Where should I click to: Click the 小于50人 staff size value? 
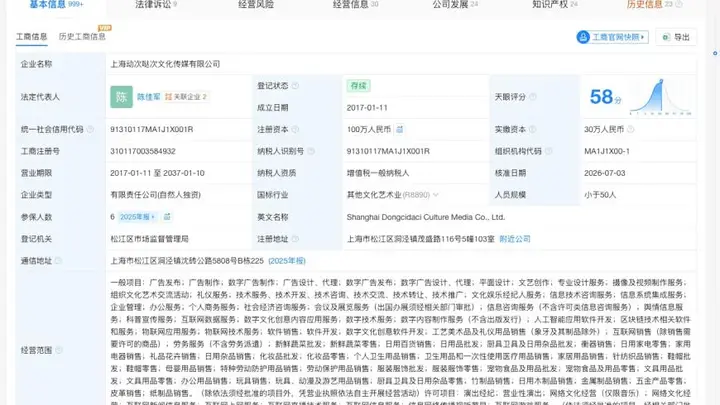(x=600, y=195)
